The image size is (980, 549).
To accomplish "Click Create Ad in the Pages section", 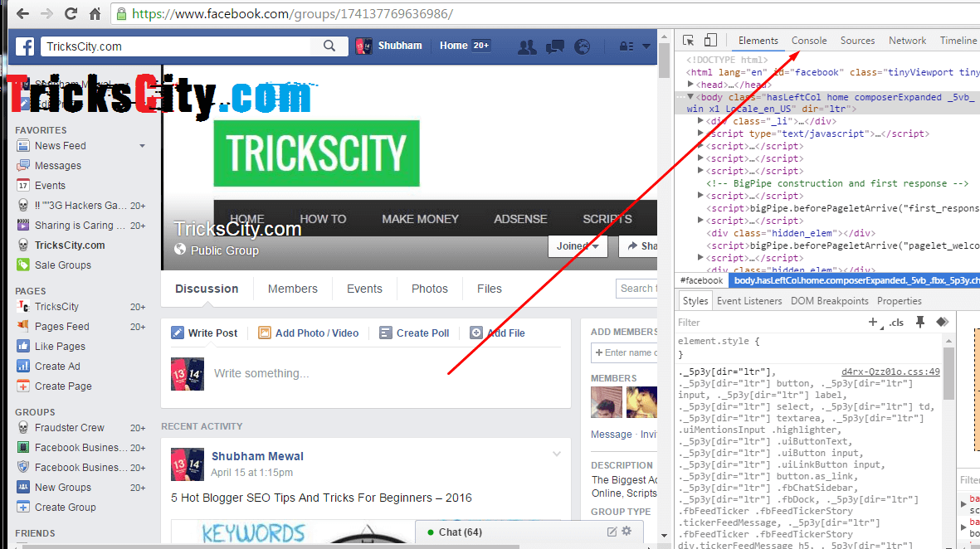I will (x=57, y=366).
